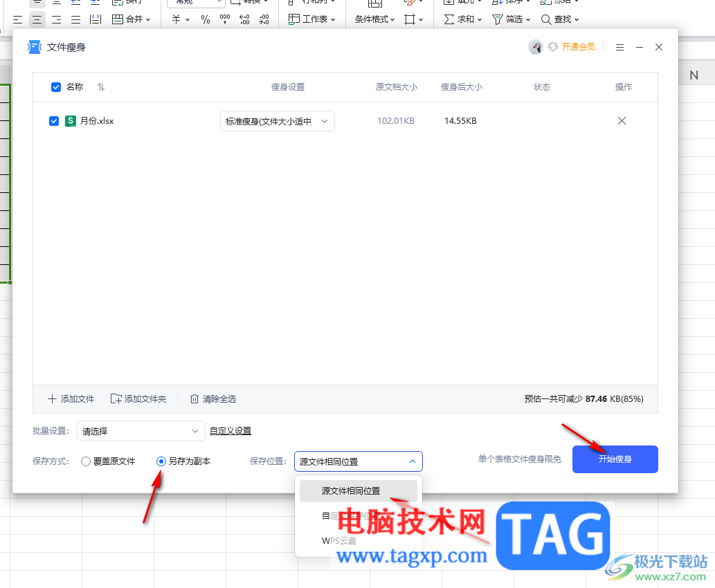Select the 覆盖原文件 radio button
The image size is (715, 588).
tap(86, 461)
